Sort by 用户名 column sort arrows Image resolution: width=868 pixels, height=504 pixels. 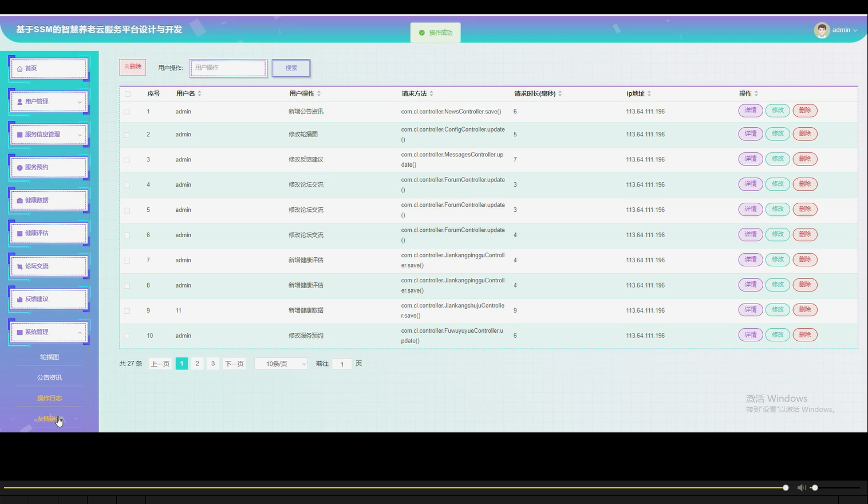point(199,93)
